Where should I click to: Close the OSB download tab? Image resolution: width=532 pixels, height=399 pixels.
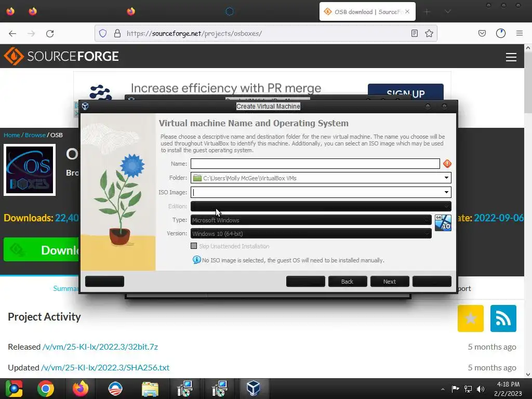point(407,11)
